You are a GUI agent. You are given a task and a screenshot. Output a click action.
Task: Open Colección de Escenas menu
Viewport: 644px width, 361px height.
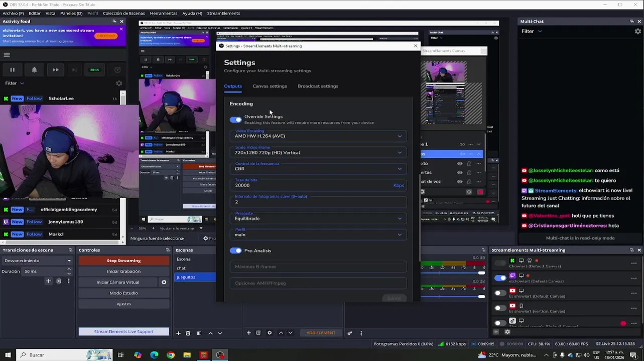(124, 13)
